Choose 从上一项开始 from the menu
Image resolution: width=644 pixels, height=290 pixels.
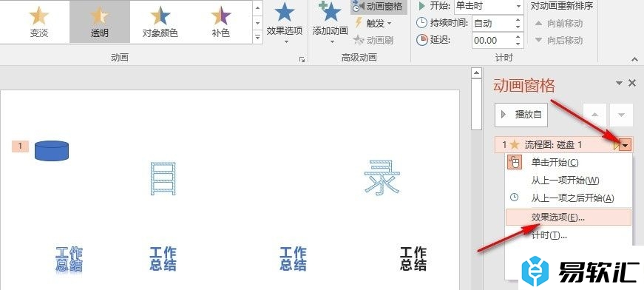[x=569, y=181]
